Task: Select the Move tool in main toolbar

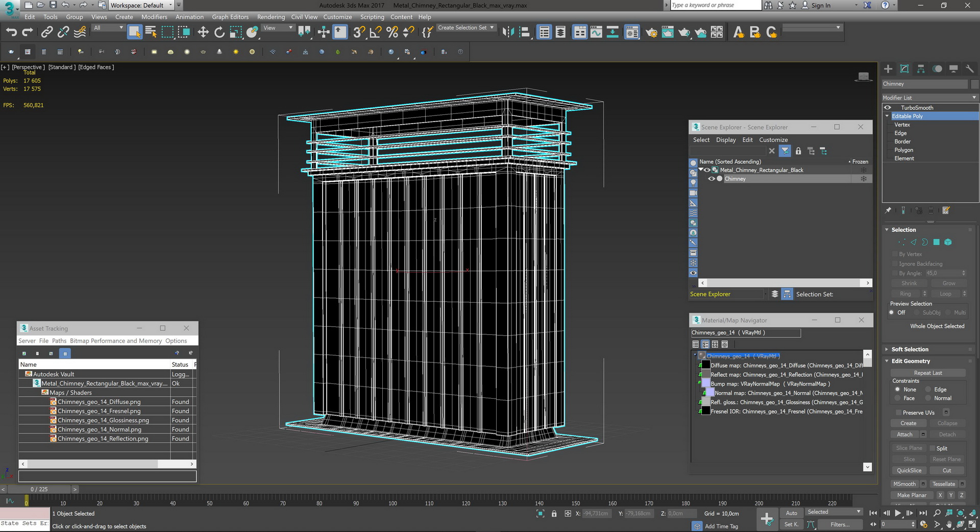Action: 203,33
